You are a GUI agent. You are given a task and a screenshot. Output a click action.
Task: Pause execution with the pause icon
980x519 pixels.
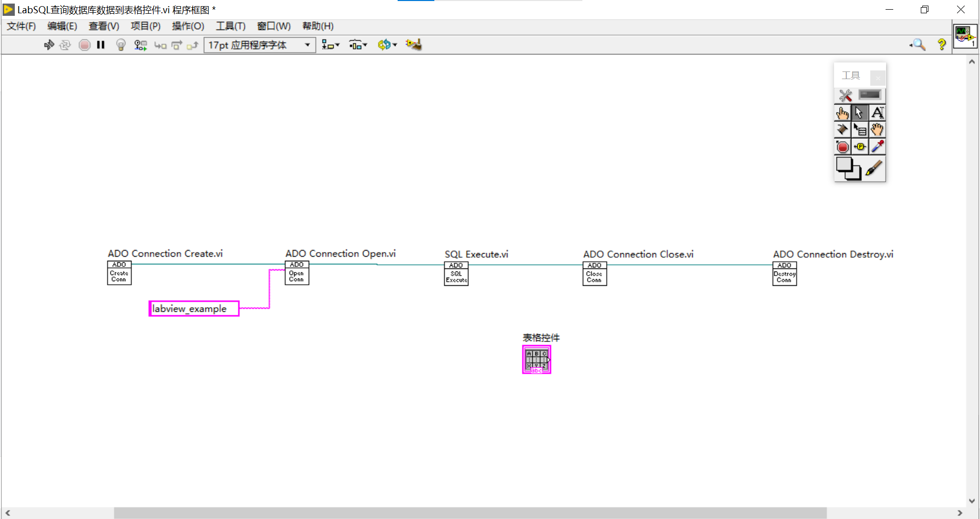click(x=101, y=45)
